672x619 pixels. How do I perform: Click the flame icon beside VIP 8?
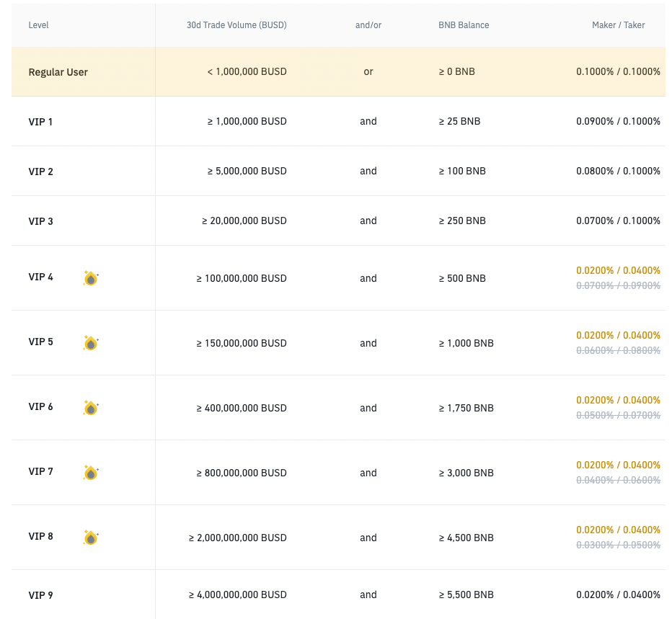pyautogui.click(x=91, y=537)
